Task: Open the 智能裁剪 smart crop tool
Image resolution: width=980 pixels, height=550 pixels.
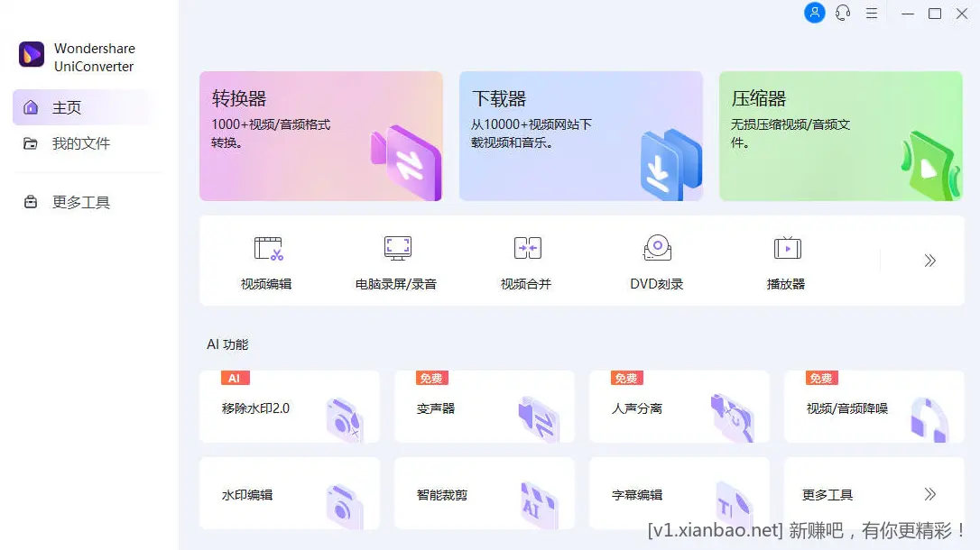Action: click(x=485, y=494)
